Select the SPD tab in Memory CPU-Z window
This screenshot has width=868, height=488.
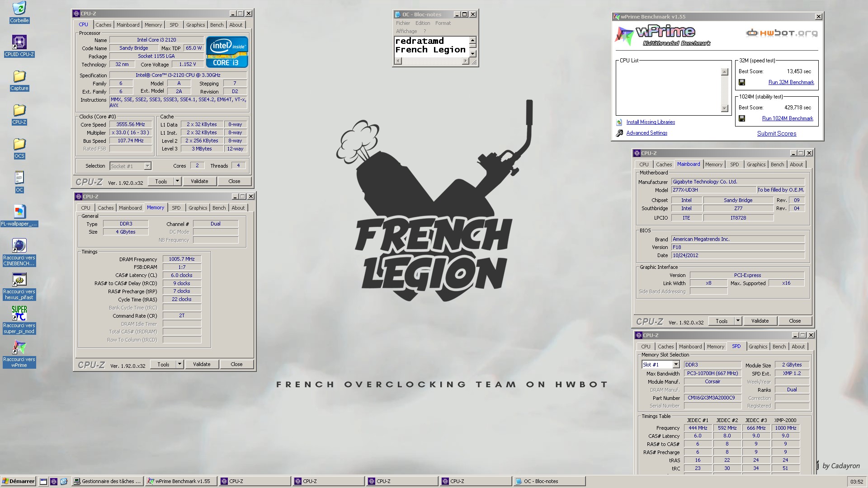(x=176, y=208)
